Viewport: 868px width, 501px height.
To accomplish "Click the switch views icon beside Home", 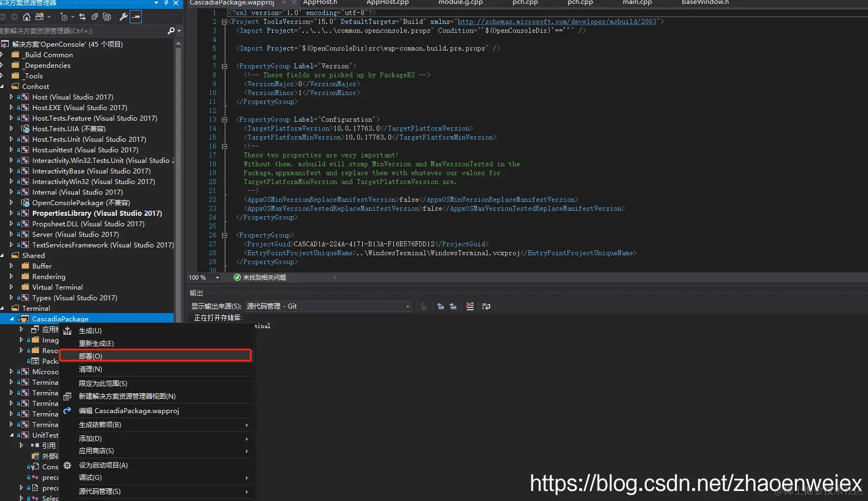I will click(x=40, y=17).
